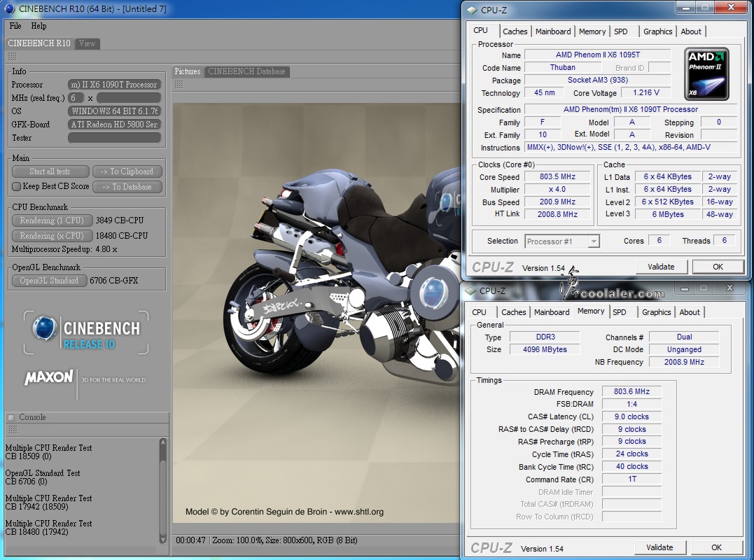Open Graphics tab in top CPU-Z window

pyautogui.click(x=658, y=31)
